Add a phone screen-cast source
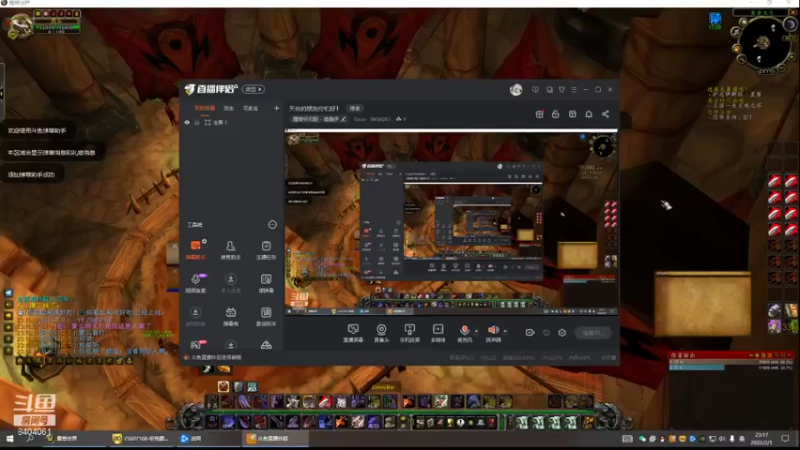800x450 pixels. click(409, 333)
